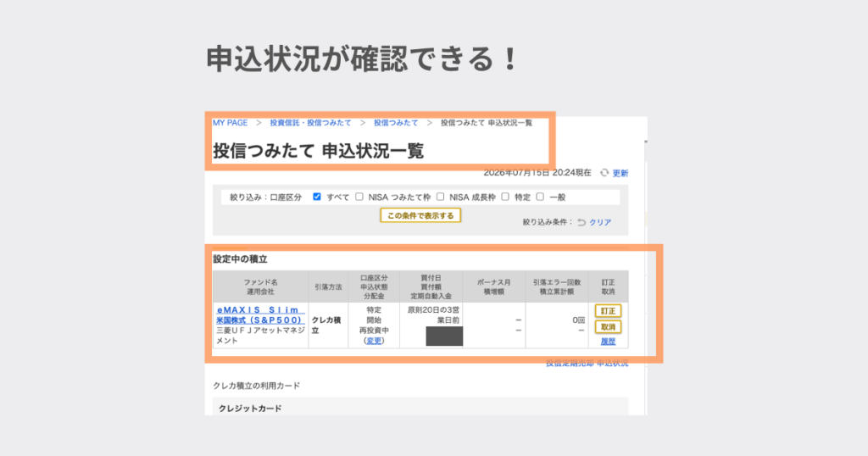Click the 設定中の積立 section heading
This screenshot has width=868, height=456.
click(x=240, y=259)
